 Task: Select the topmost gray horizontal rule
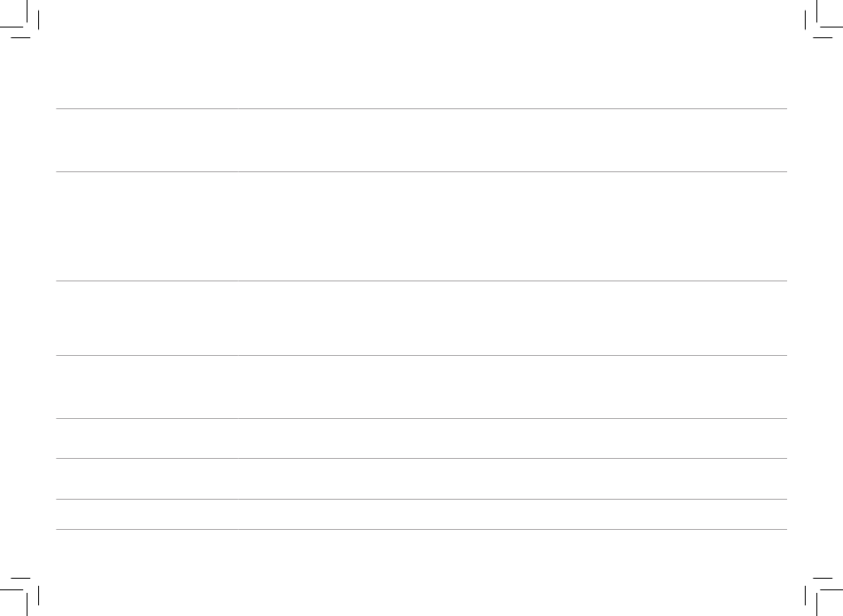click(x=421, y=108)
